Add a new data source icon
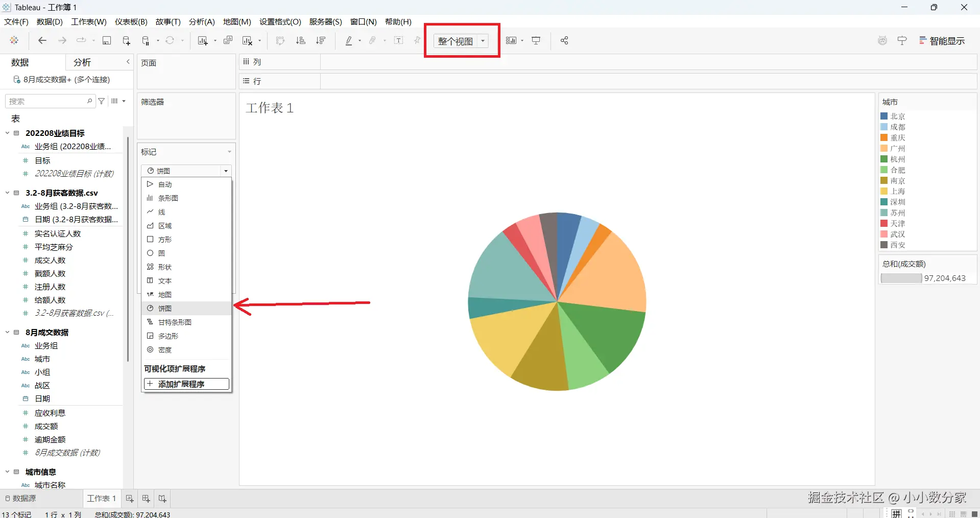980x518 pixels. [127, 40]
